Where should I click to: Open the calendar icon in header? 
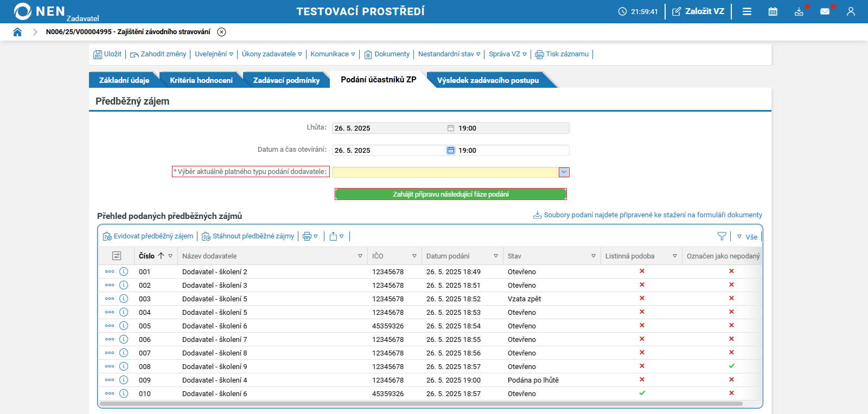773,11
